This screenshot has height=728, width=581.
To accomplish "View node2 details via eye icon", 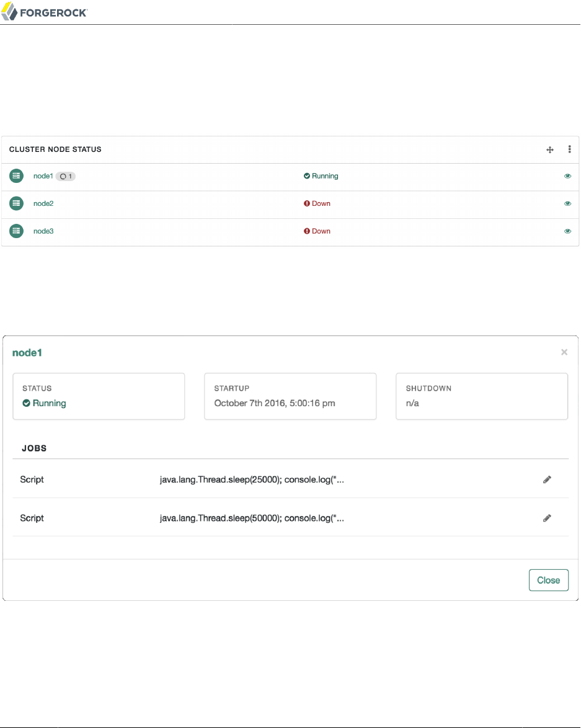I will (567, 203).
